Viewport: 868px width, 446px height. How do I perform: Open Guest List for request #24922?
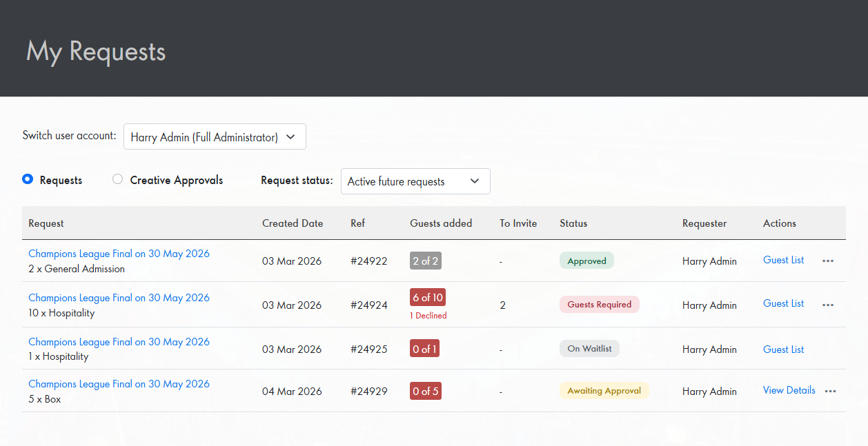pos(783,260)
